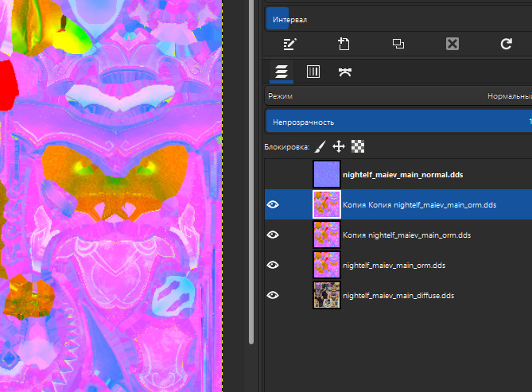
Task: Click the edit brush icon
Action: (x=289, y=44)
